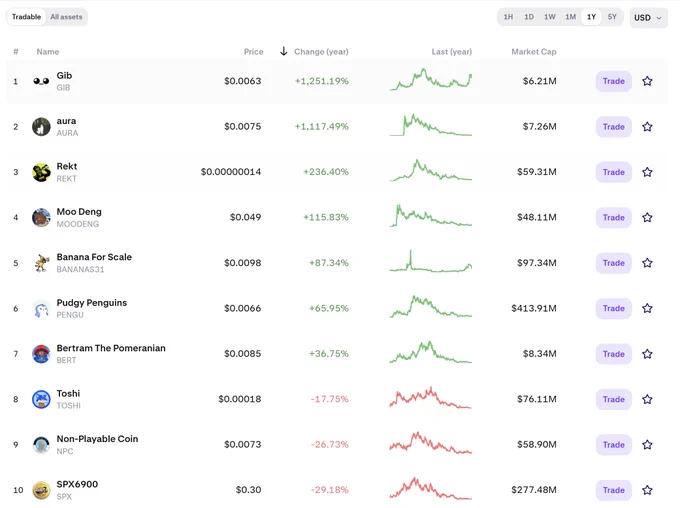Click the sort arrow beside Change (year)
This screenshot has width=680, height=508.
pyautogui.click(x=284, y=52)
